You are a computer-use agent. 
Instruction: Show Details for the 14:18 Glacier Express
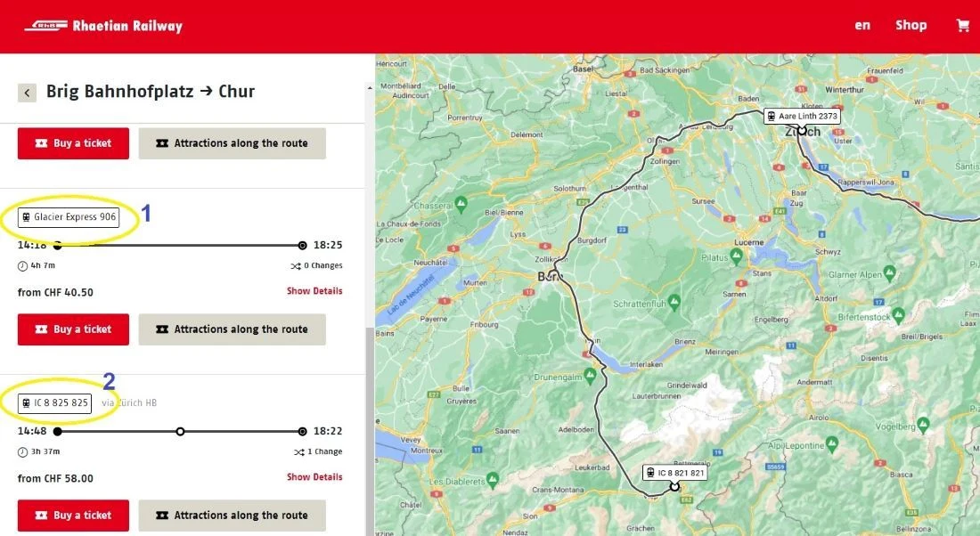(314, 291)
